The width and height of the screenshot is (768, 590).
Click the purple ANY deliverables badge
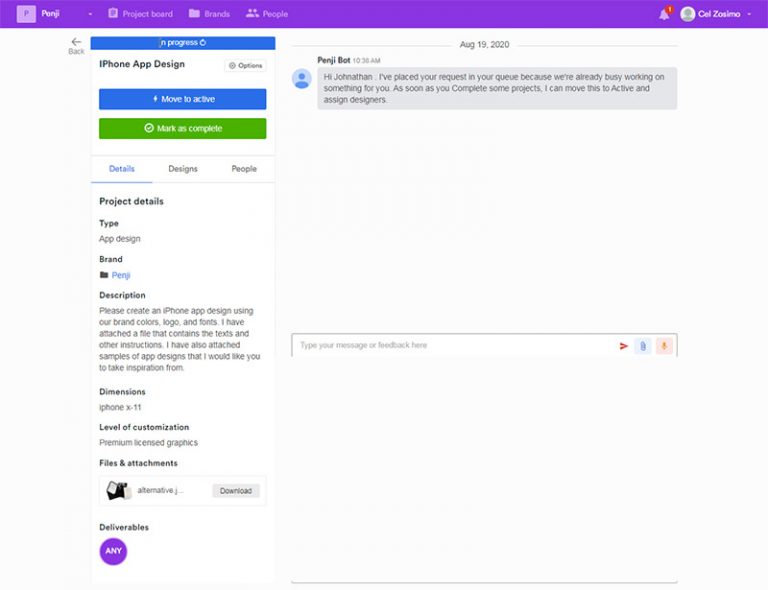click(x=113, y=551)
